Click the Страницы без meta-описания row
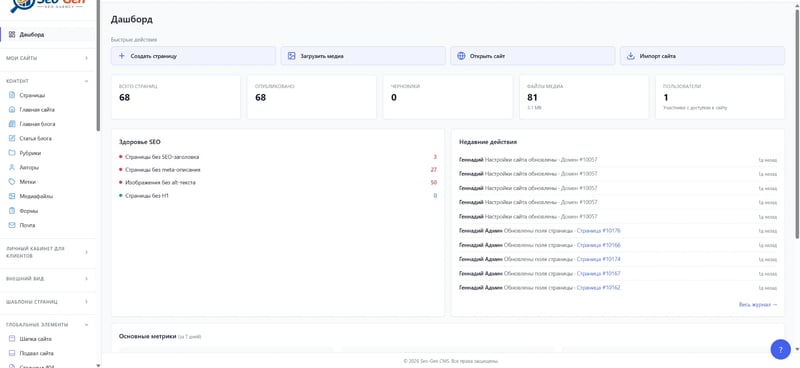The image size is (800, 368). click(x=278, y=170)
